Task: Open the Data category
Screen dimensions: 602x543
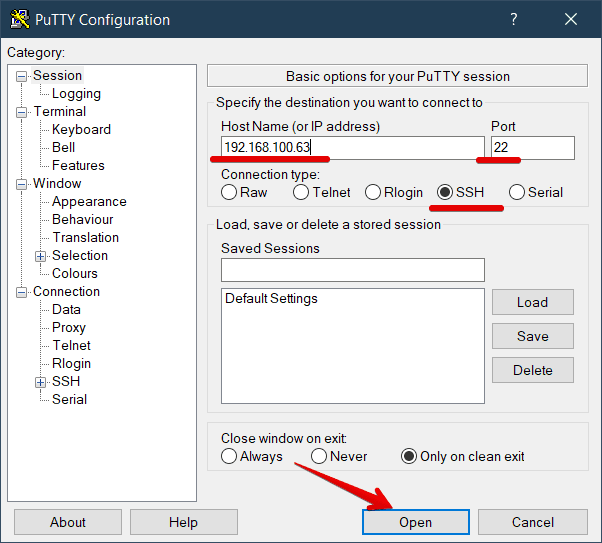Action: tap(66, 310)
